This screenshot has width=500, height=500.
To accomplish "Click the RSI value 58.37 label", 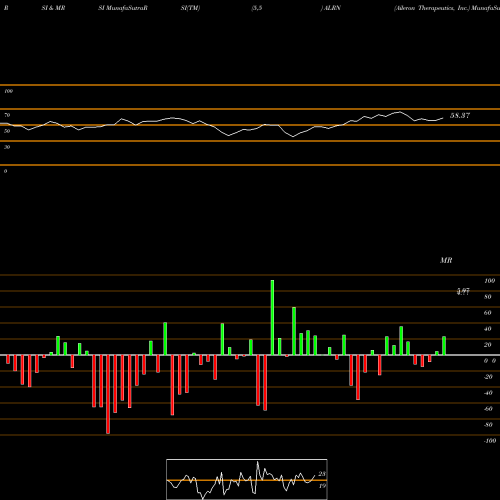I will coord(460,116).
